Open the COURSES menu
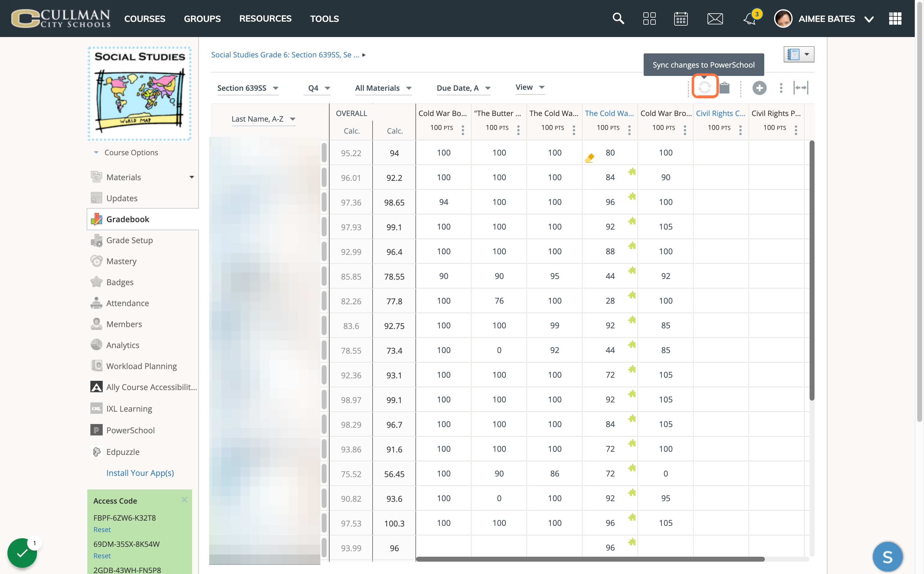The height and width of the screenshot is (574, 924). point(145,19)
